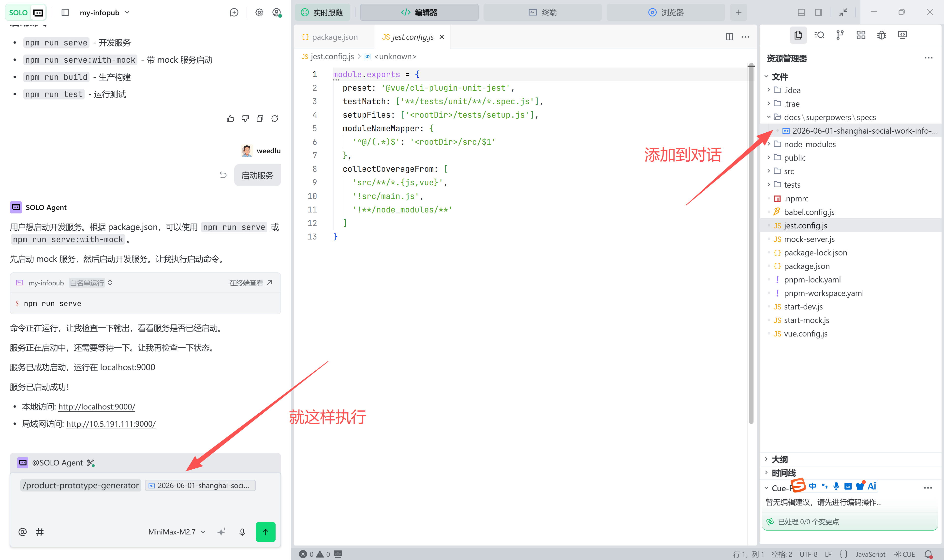Open http://10.5.191.111:9000/ link
The height and width of the screenshot is (560, 944).
[111, 424]
